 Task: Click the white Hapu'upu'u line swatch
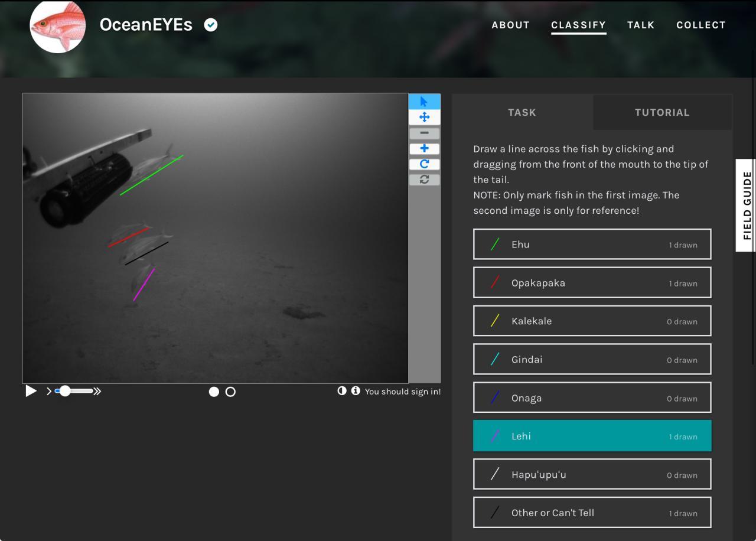tap(495, 474)
